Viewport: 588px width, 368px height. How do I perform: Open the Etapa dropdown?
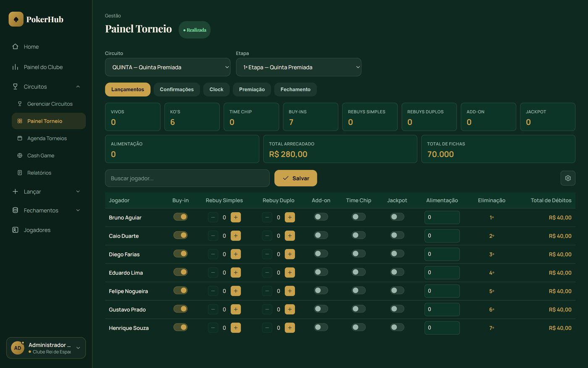coord(299,67)
